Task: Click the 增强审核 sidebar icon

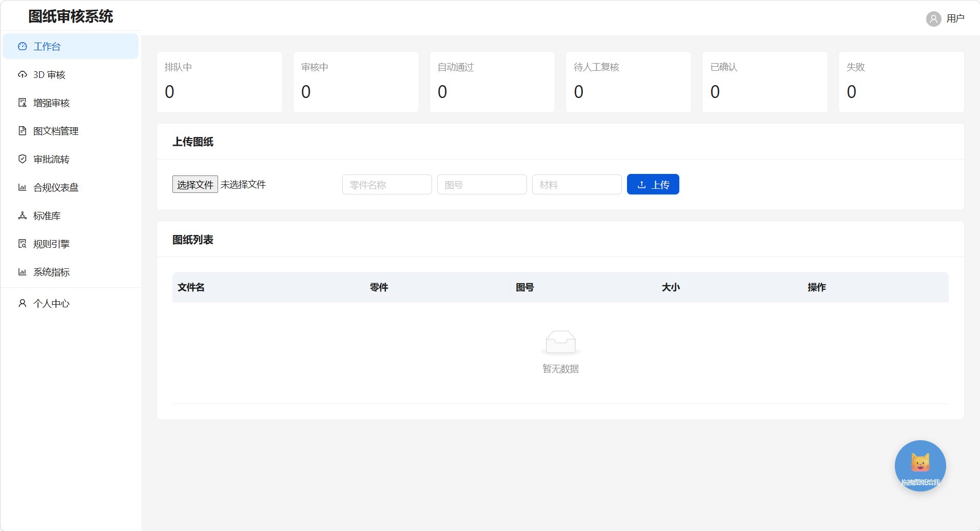Action: coord(22,103)
